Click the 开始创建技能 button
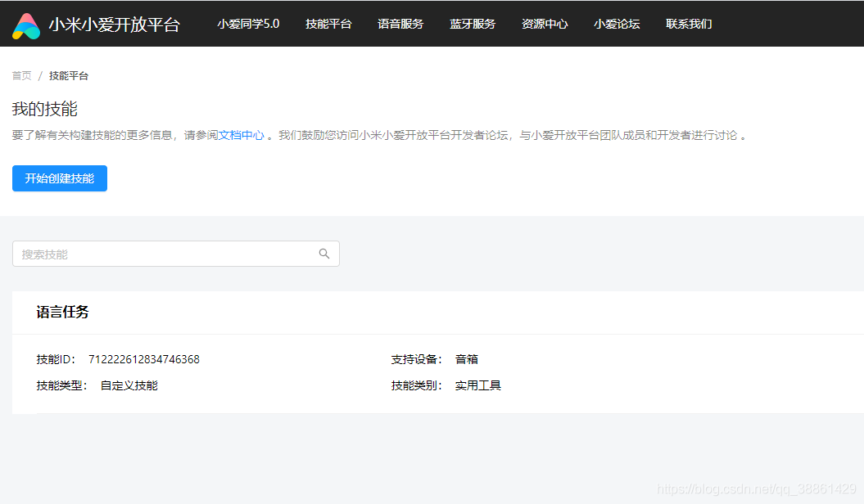The image size is (864, 504). tap(60, 178)
